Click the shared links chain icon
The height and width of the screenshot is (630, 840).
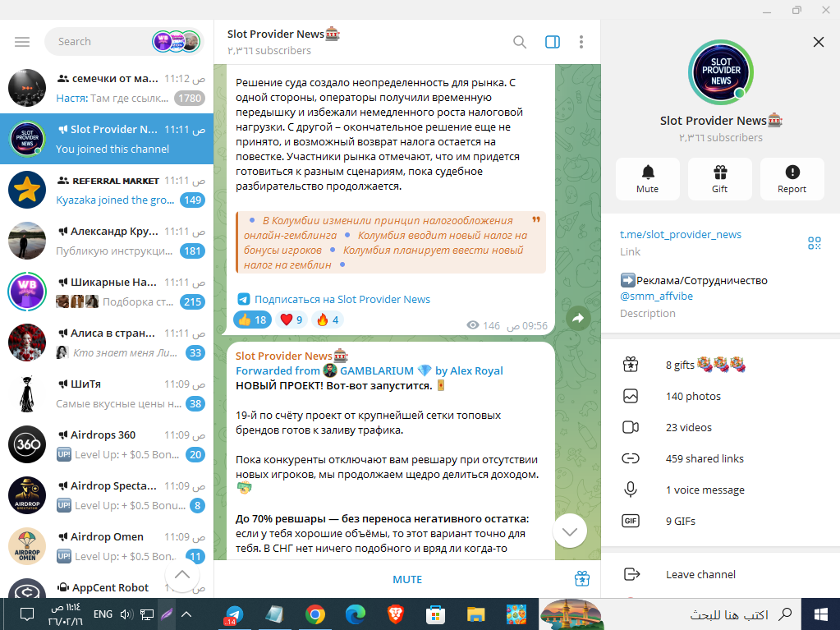631,458
